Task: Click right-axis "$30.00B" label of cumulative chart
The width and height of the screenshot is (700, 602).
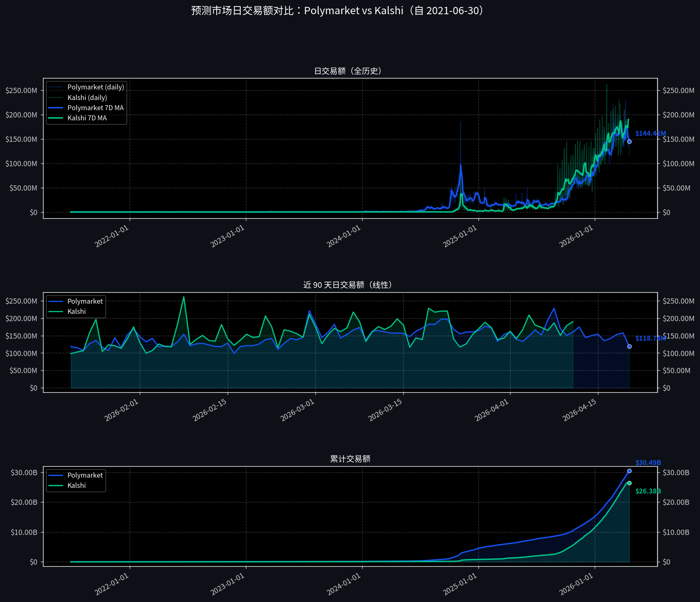Action: click(x=676, y=473)
